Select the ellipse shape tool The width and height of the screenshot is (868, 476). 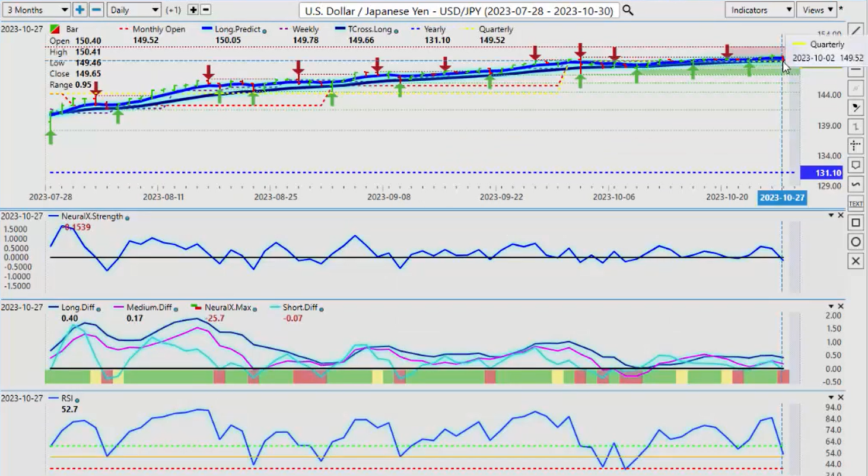856,242
